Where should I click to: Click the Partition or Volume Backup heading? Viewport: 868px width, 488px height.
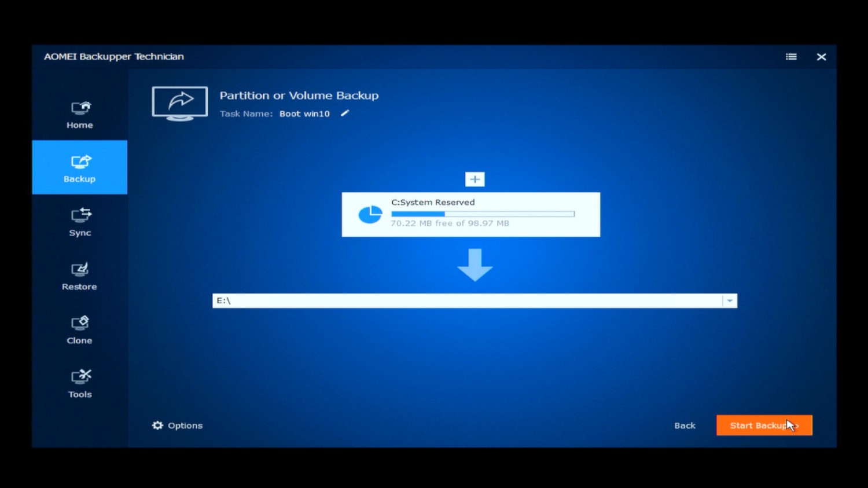point(299,96)
